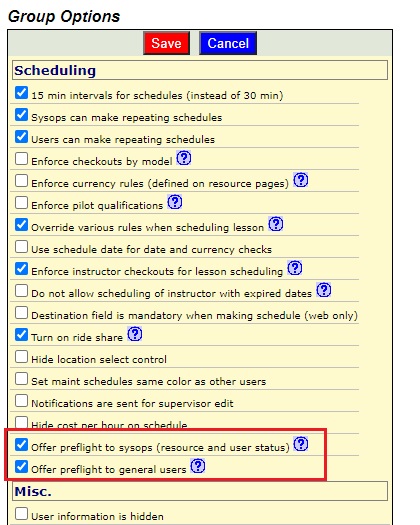Image resolution: width=420 pixels, height=525 pixels.
Task: Enable Notifications sent for supervisor edit
Action: [x=21, y=400]
